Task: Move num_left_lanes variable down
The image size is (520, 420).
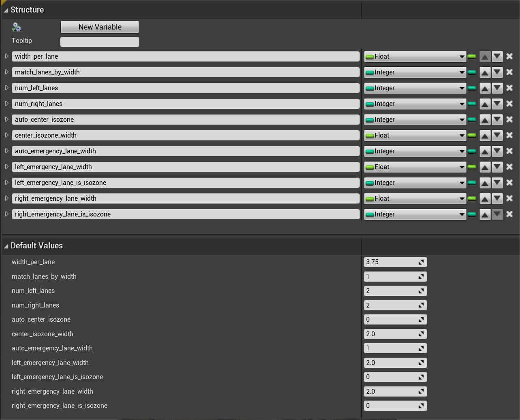Action: [497, 88]
